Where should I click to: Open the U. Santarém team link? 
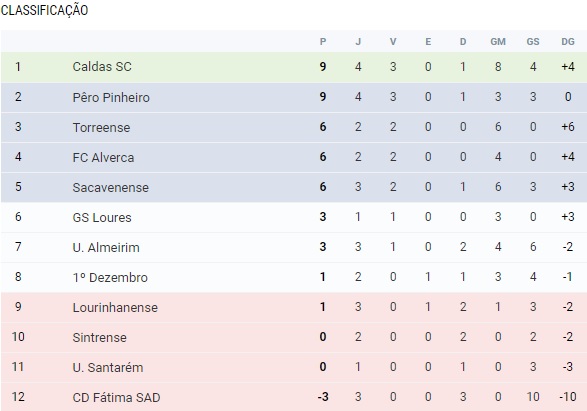click(108, 367)
